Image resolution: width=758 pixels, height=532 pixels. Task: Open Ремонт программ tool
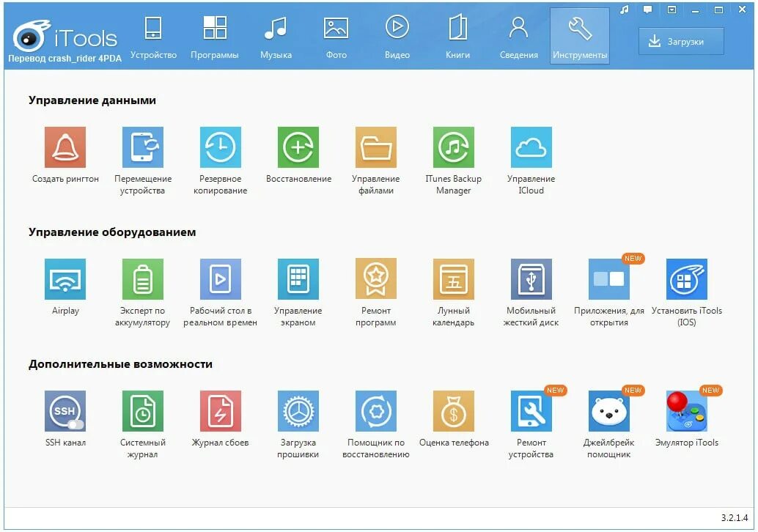(x=375, y=279)
